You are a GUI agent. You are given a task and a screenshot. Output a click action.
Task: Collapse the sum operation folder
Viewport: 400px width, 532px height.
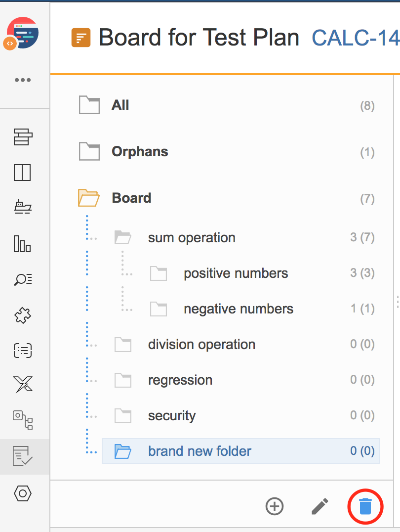(x=122, y=237)
